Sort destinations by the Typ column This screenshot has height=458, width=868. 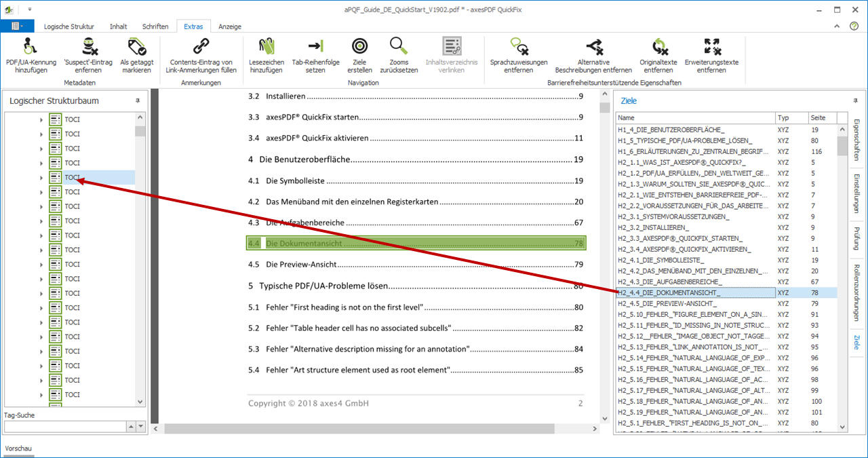click(792, 117)
